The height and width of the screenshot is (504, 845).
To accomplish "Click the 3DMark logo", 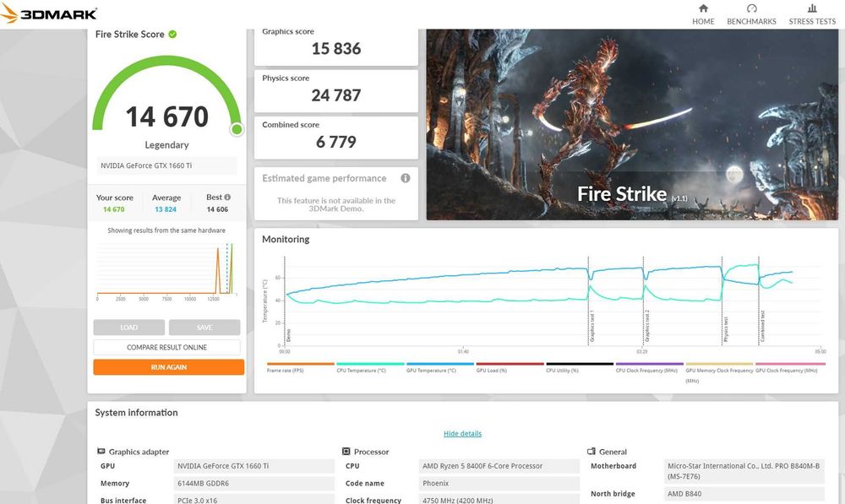I will tap(49, 14).
